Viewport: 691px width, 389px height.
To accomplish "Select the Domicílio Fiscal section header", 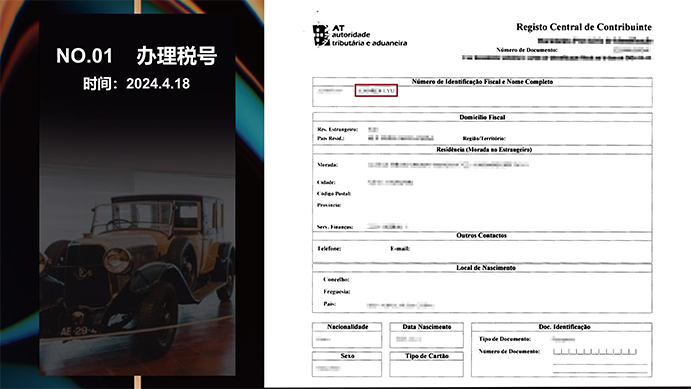I will pyautogui.click(x=482, y=117).
